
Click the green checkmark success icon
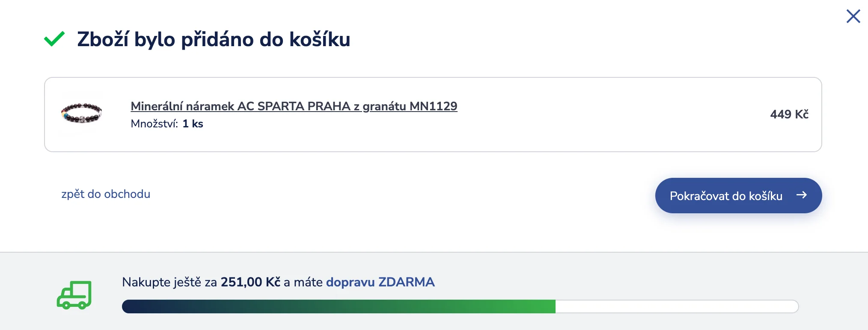tap(55, 41)
